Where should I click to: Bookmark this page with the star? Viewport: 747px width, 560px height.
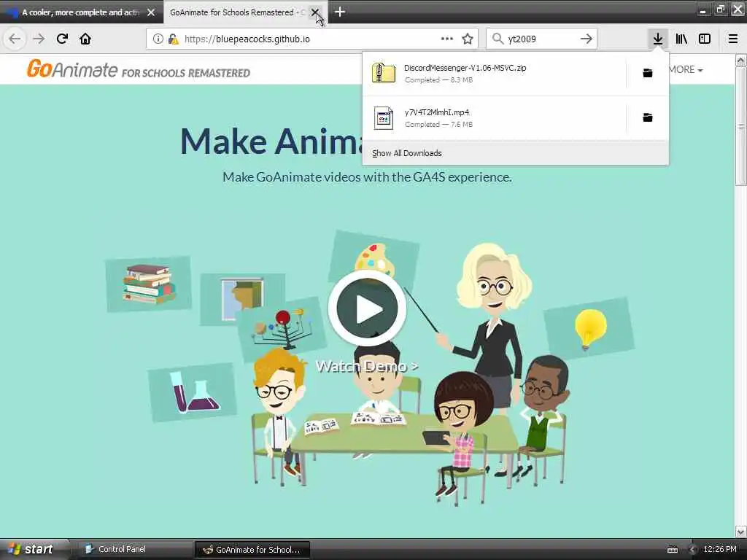coord(468,39)
